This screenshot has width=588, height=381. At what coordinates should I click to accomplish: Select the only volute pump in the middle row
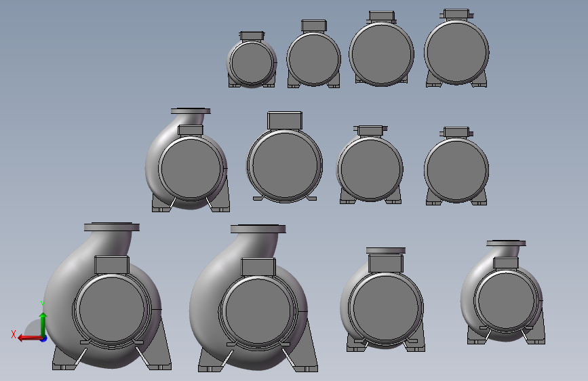187,160
